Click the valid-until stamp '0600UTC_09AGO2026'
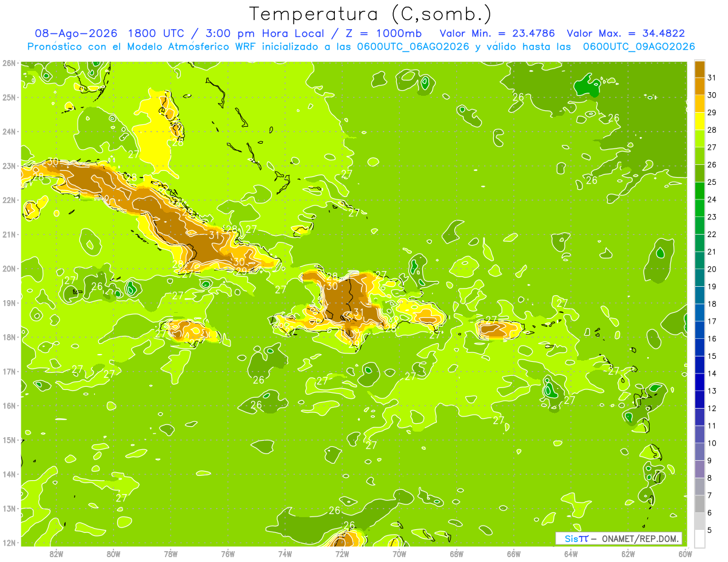Screen dimensions: 728x562 click(x=639, y=47)
